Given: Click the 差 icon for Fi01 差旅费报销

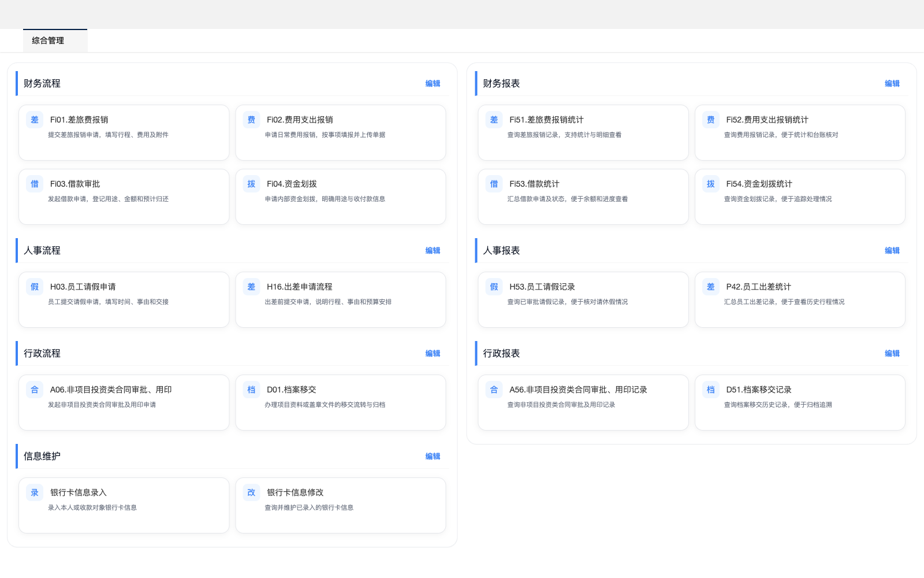Looking at the screenshot, I should pyautogui.click(x=35, y=120).
